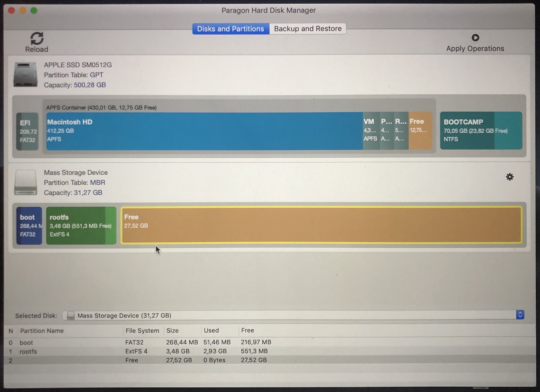
Task: Click the File System column header
Action: [x=142, y=331]
